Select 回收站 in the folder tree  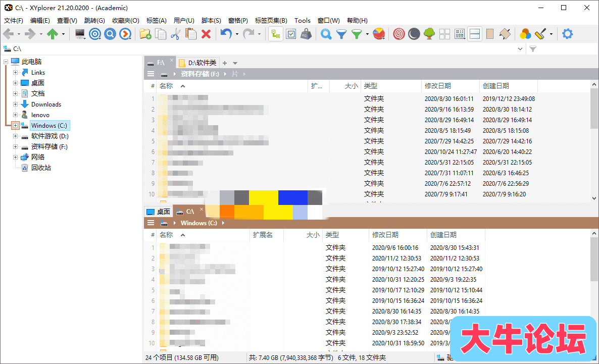[41, 168]
